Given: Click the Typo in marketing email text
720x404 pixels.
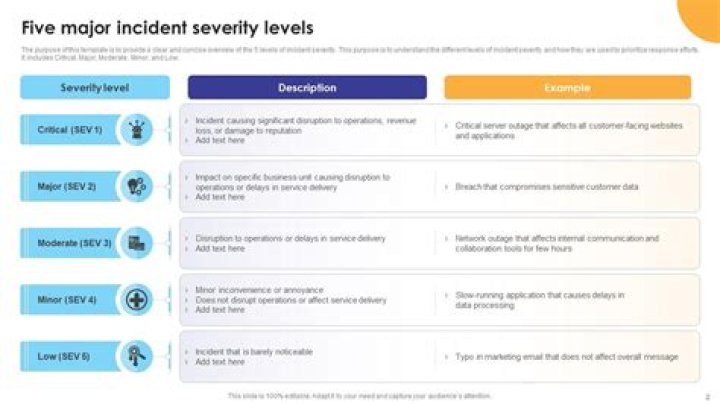Looking at the screenshot, I should pos(567,357).
